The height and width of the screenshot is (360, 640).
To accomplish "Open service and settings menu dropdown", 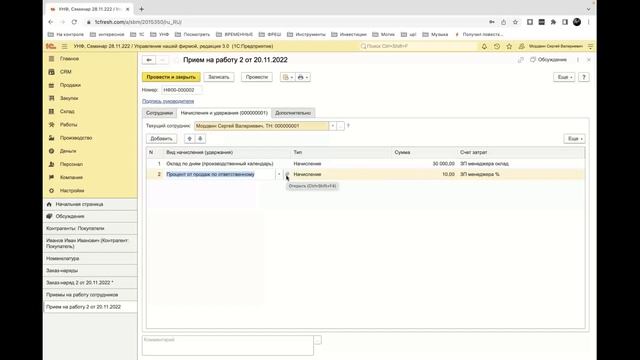I will click(x=590, y=47).
